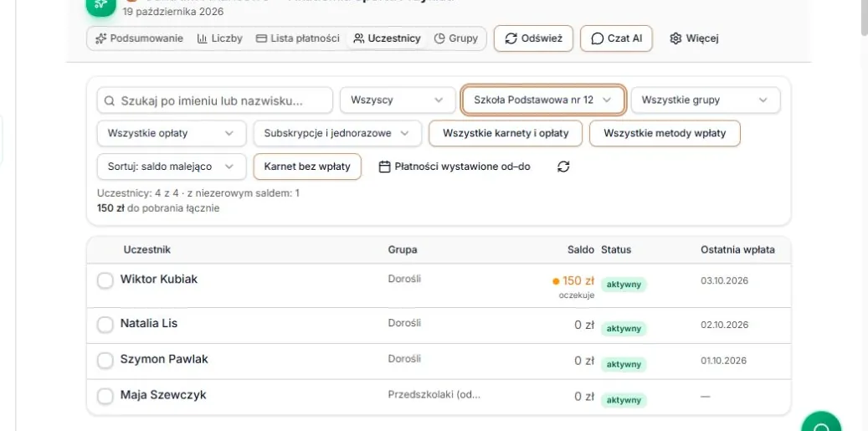
Task: Click the reset filters circular arrows icon
Action: (x=563, y=167)
